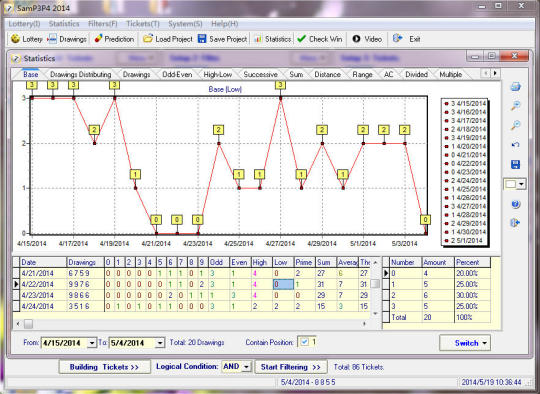
Task: Click the Start Filtering >> button
Action: (x=291, y=367)
